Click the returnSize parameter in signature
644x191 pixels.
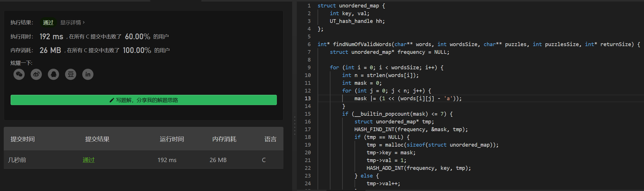tap(616, 44)
